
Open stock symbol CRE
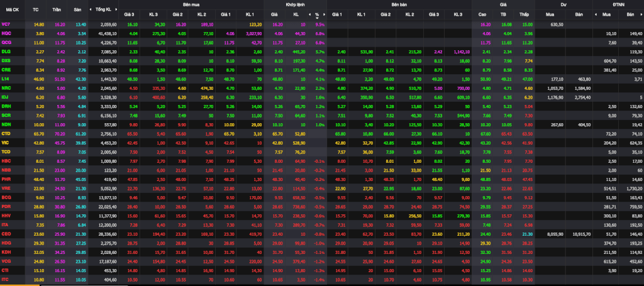tap(6, 69)
